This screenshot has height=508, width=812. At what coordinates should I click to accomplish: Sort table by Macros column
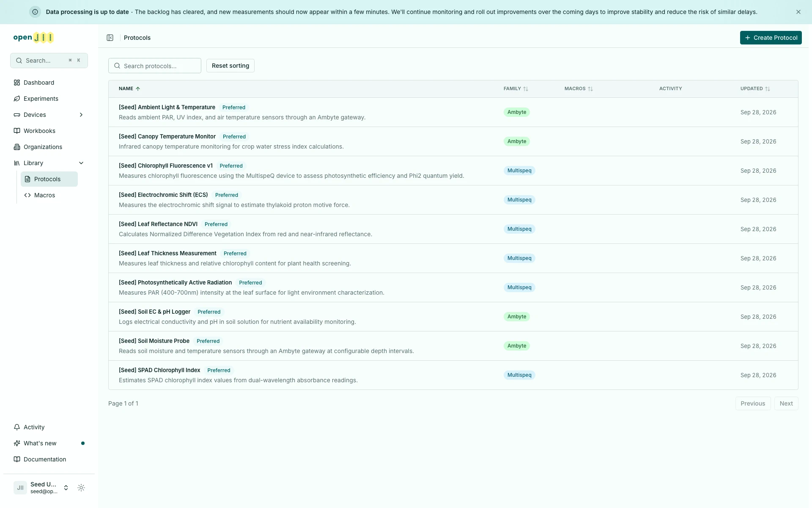[579, 89]
